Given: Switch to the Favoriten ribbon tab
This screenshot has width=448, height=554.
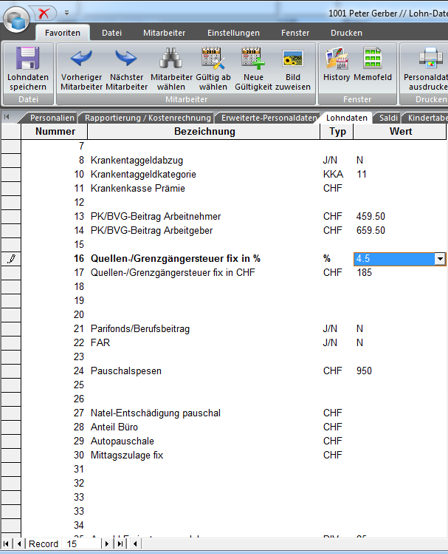Looking at the screenshot, I should [63, 33].
